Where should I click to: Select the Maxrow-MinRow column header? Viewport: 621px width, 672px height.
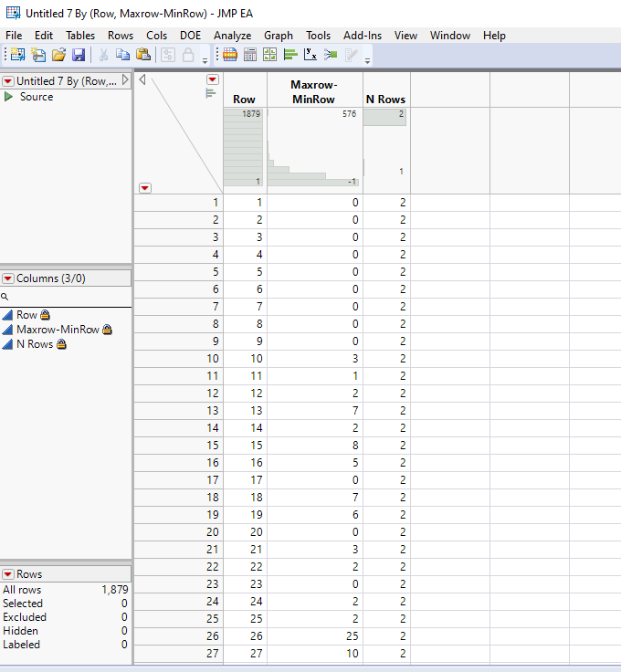(x=314, y=90)
